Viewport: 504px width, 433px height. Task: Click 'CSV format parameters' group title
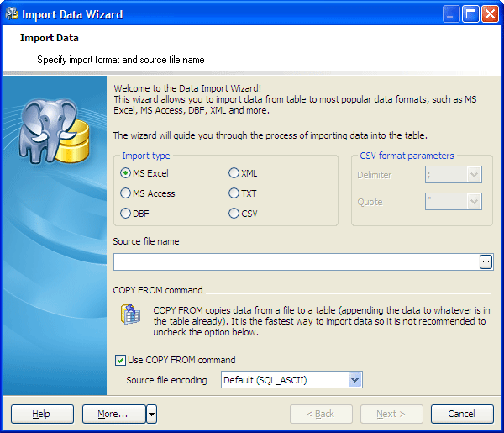click(407, 156)
